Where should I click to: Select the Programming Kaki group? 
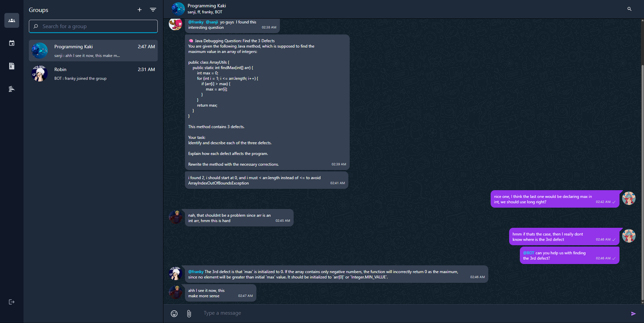tap(93, 51)
